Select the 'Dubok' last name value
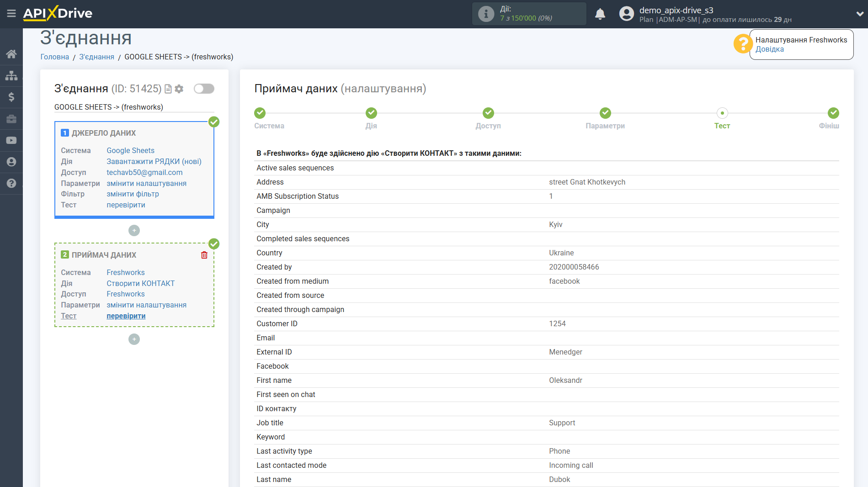 pos(559,479)
